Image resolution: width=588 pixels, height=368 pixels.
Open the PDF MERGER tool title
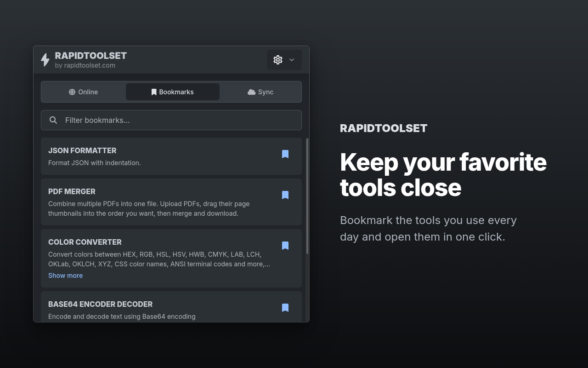[72, 191]
